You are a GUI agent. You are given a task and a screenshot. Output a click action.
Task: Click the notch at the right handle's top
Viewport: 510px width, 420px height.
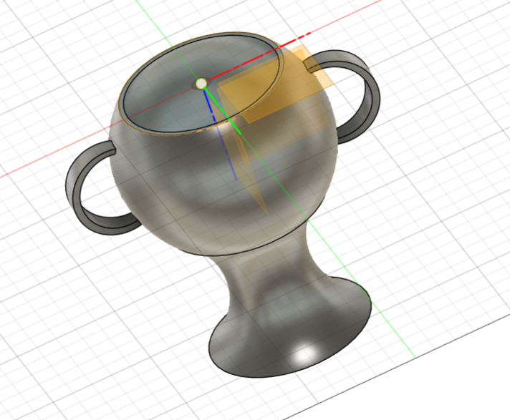pos(313,67)
